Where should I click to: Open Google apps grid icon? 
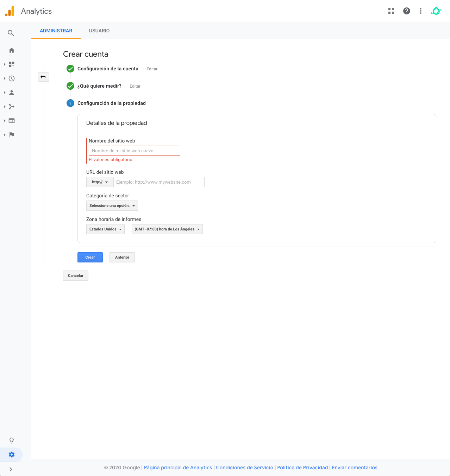point(391,11)
